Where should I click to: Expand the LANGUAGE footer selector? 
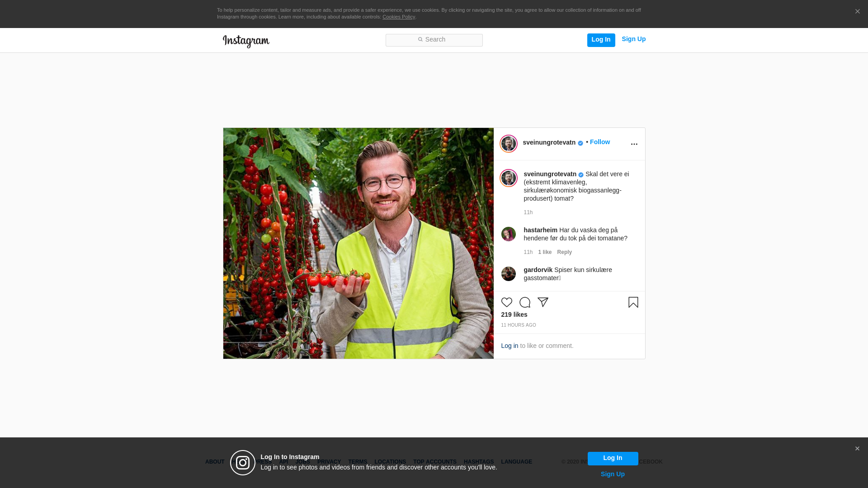(x=516, y=462)
